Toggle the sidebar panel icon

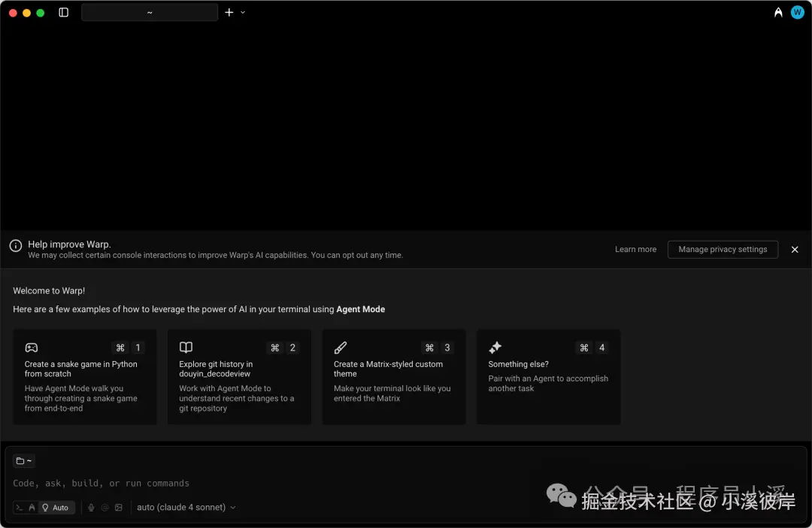tap(63, 13)
